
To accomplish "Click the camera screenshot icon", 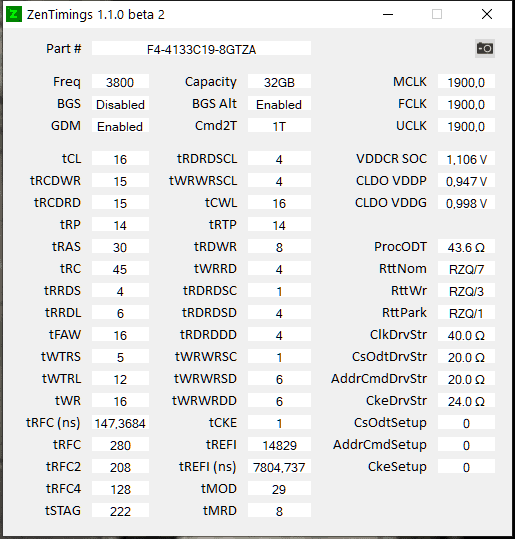I will pyautogui.click(x=485, y=48).
